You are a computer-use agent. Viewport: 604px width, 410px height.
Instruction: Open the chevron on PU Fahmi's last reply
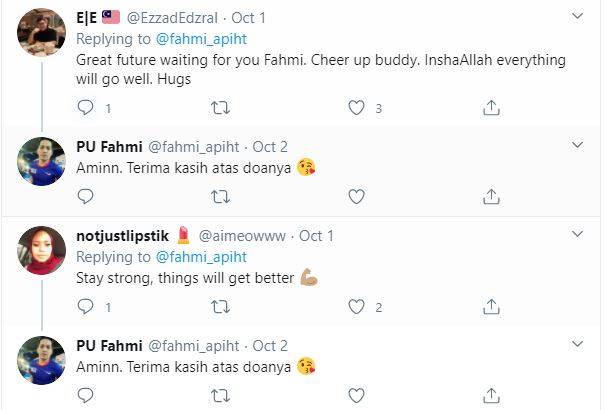pos(578,345)
